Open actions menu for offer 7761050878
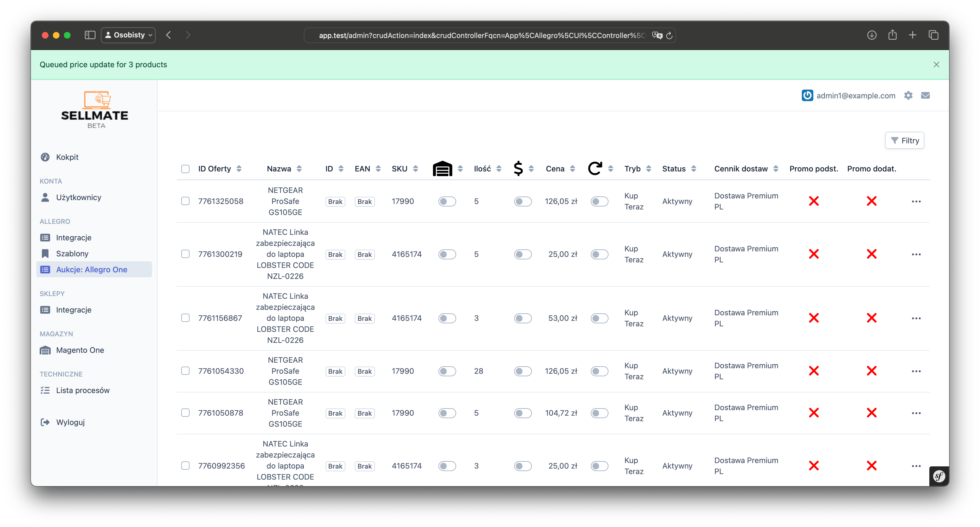 coord(916,413)
